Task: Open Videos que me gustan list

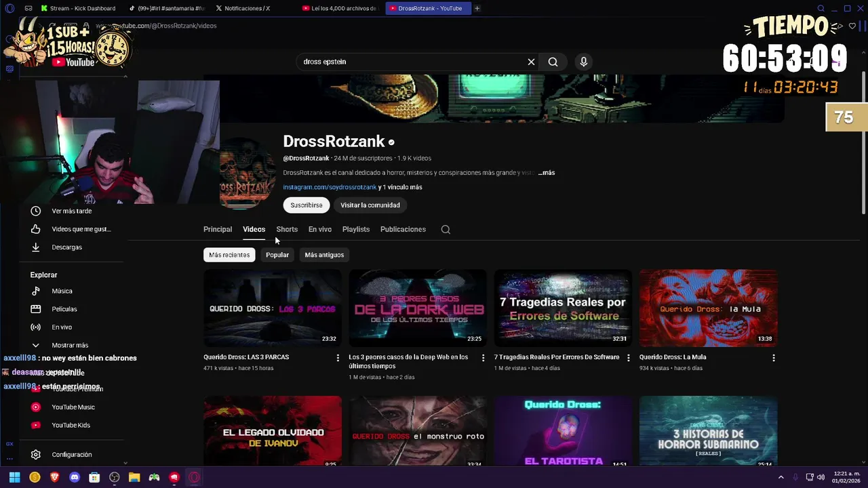Action: coord(71,229)
